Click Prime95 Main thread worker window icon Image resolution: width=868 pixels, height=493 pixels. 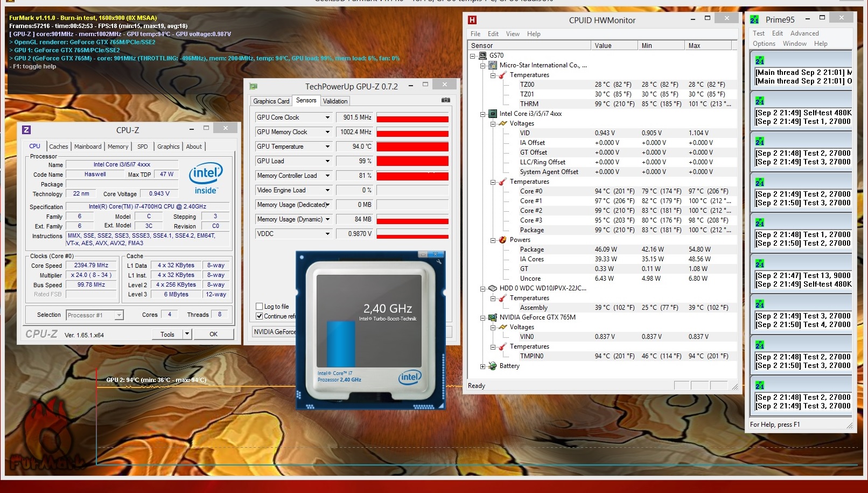coord(760,60)
